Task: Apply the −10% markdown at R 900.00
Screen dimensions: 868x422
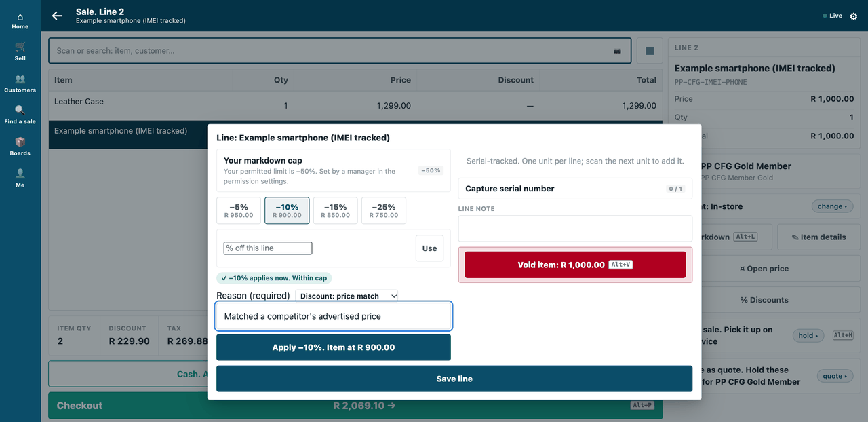Action: tap(334, 347)
